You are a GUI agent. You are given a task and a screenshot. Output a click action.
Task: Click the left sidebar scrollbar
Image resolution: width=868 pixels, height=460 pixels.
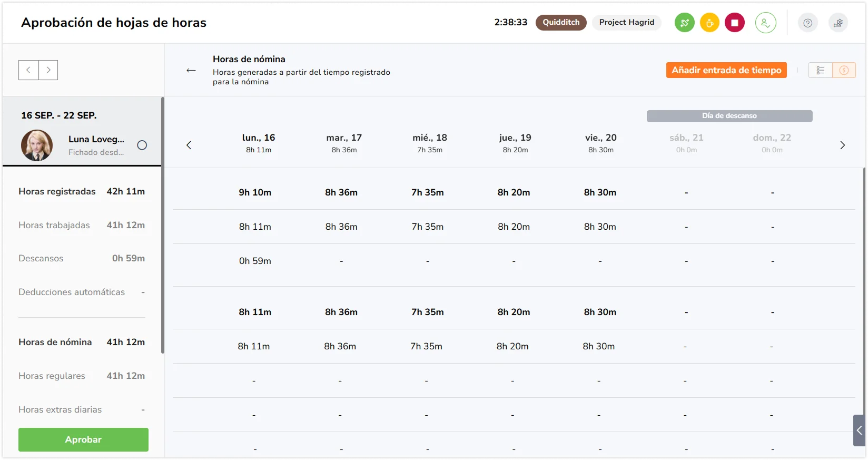pyautogui.click(x=163, y=226)
